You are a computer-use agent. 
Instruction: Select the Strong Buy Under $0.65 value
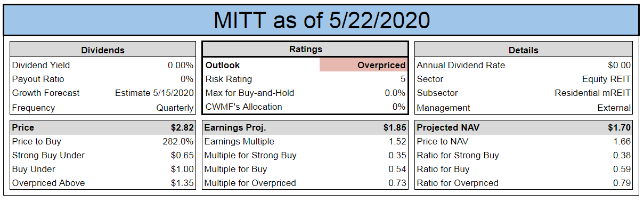click(x=183, y=155)
